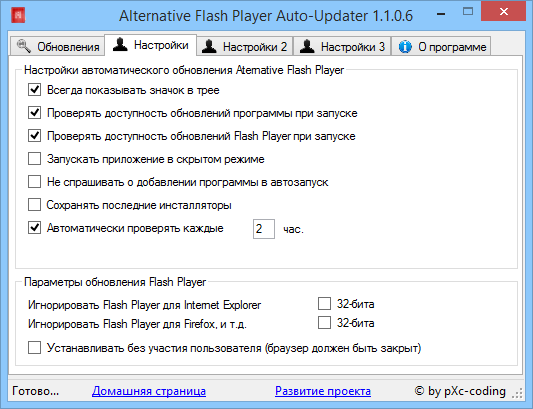Click the © by pXc-coding text
533x409 pixels.
(x=460, y=391)
